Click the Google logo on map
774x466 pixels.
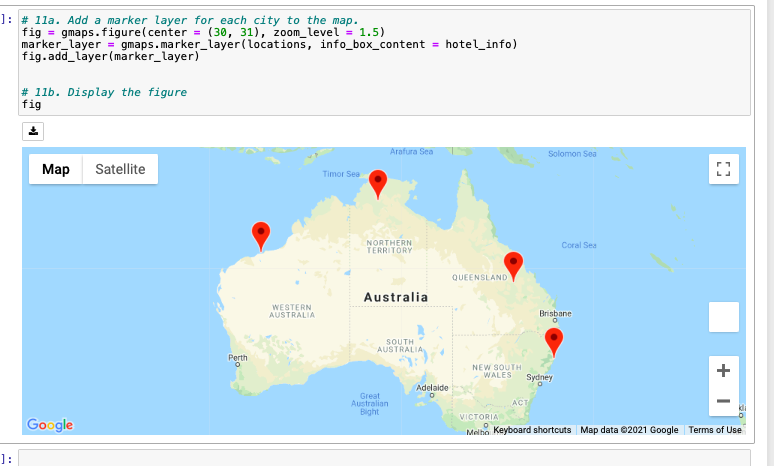50,425
